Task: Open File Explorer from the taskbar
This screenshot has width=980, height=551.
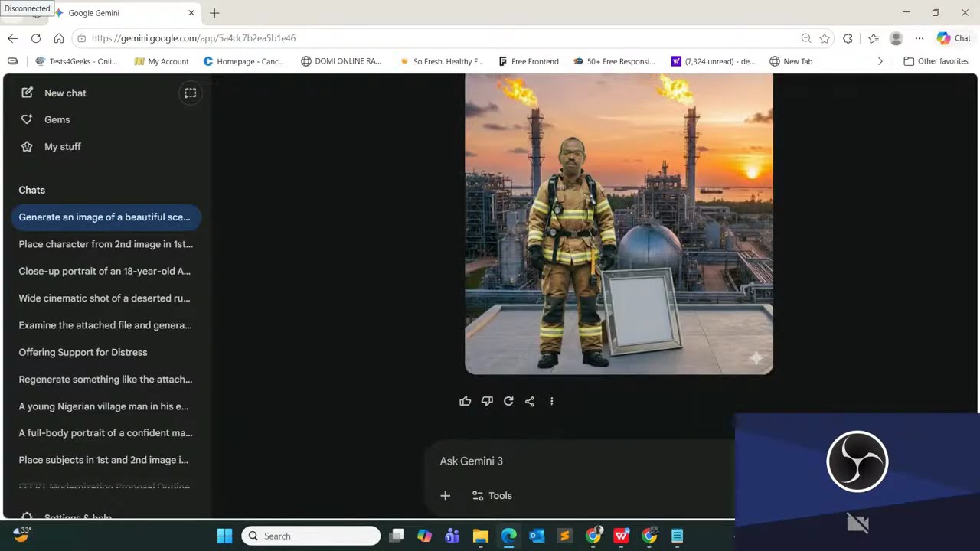Action: (x=481, y=536)
